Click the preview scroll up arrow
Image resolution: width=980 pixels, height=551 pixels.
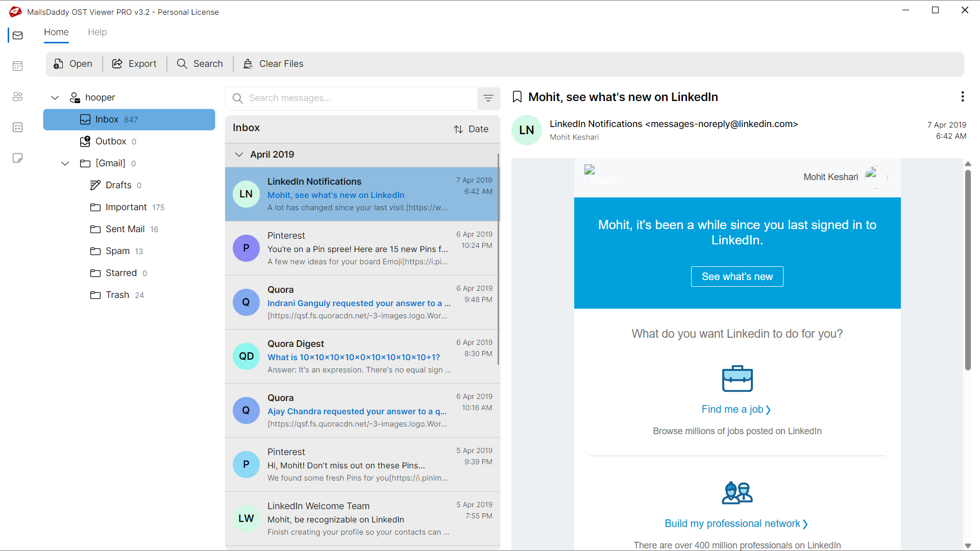(x=968, y=164)
